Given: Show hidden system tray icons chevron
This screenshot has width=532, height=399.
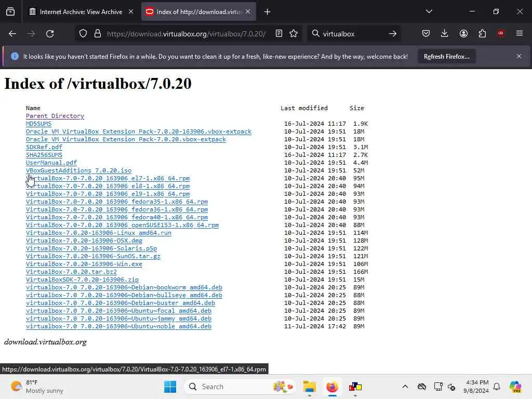Looking at the screenshot, I should click(405, 387).
